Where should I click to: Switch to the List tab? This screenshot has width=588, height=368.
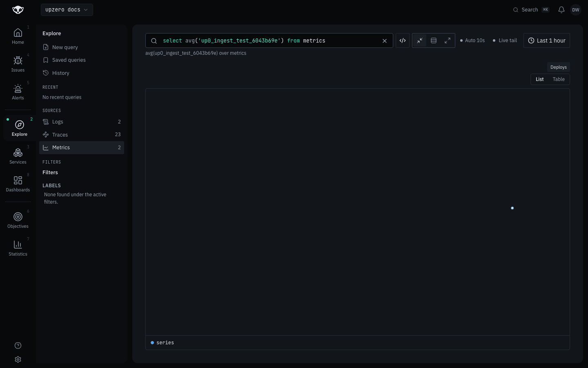point(540,79)
